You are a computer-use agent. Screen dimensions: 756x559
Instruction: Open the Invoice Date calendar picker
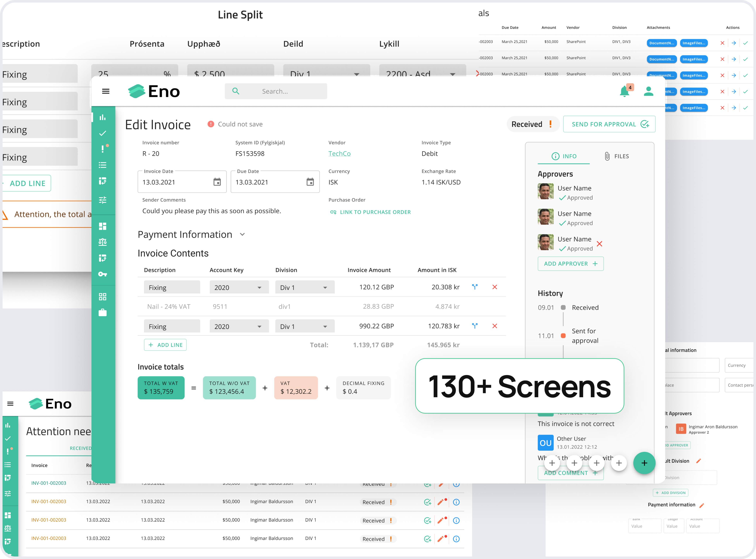click(x=217, y=182)
